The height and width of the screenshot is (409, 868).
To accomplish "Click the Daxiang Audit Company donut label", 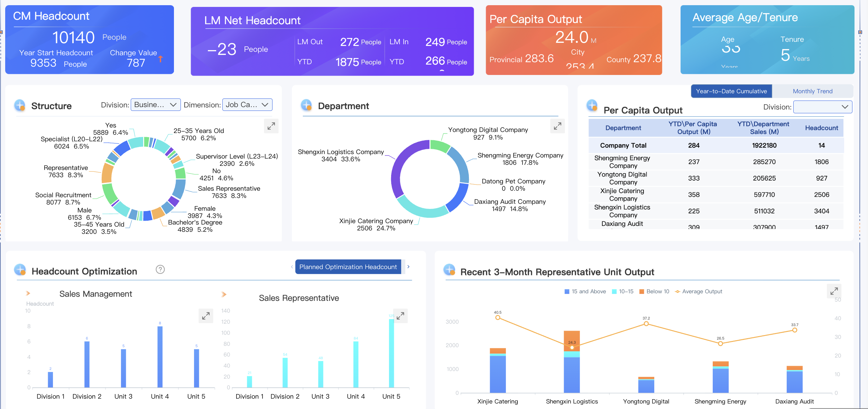I will [510, 205].
